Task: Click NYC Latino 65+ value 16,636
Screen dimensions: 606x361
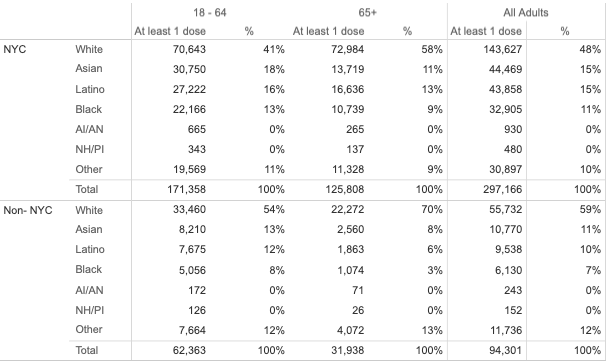Action: tap(347, 89)
